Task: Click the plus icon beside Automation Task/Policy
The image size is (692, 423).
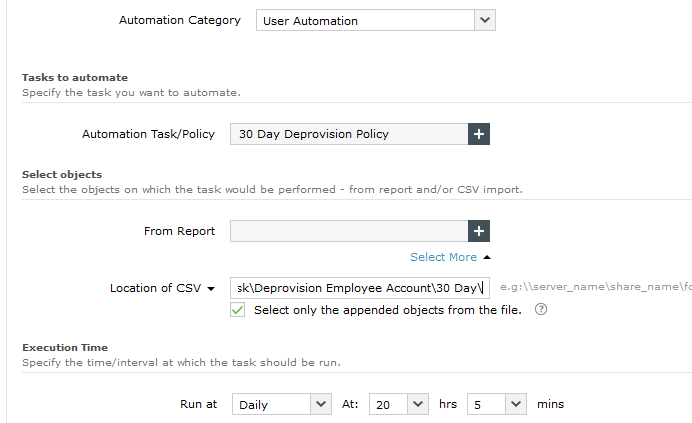Action: tap(479, 134)
